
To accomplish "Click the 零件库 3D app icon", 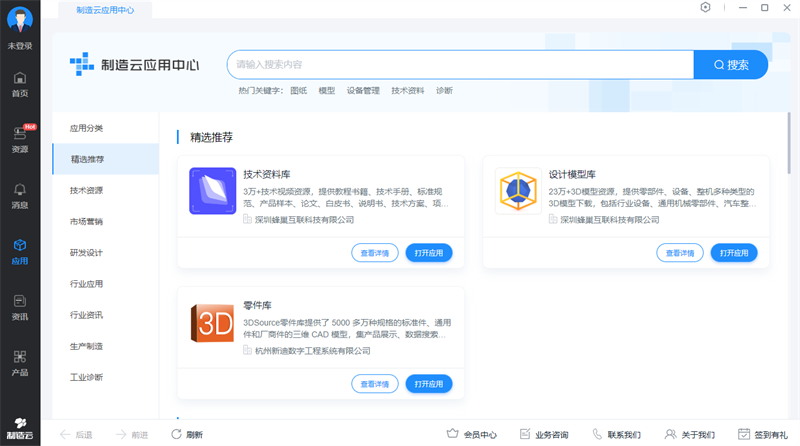I will pyautogui.click(x=213, y=323).
